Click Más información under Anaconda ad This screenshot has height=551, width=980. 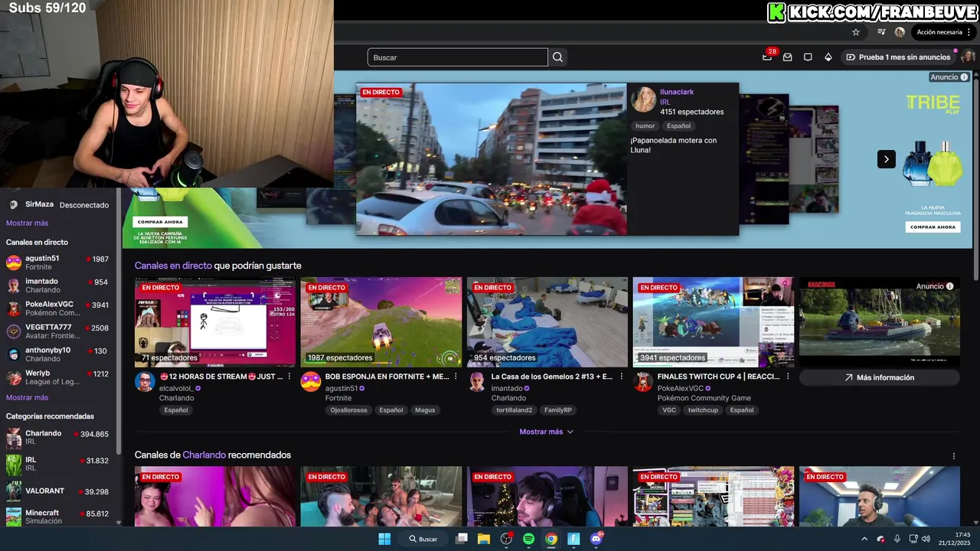click(879, 377)
